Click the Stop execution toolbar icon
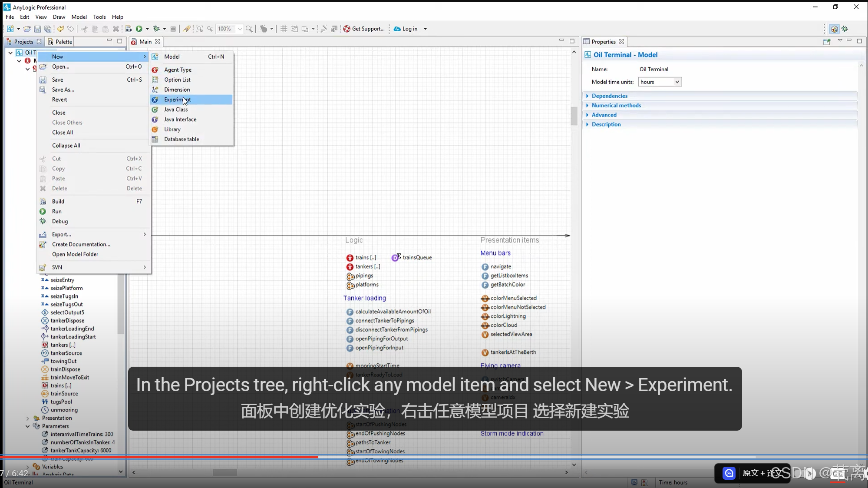This screenshot has height=488, width=868. (x=173, y=29)
